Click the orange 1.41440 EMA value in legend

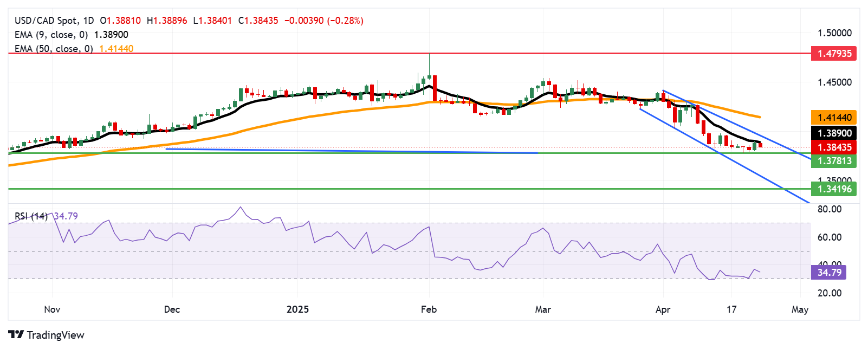pos(116,49)
